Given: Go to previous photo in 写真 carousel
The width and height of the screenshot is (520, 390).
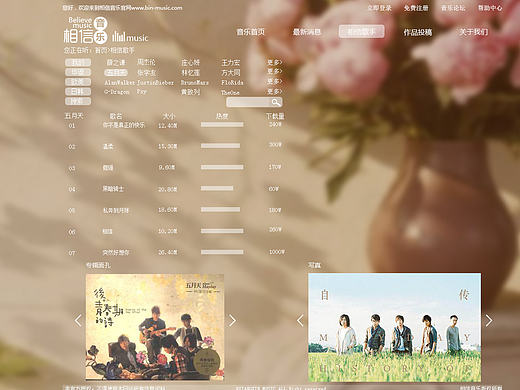Looking at the screenshot, I should pos(300,320).
